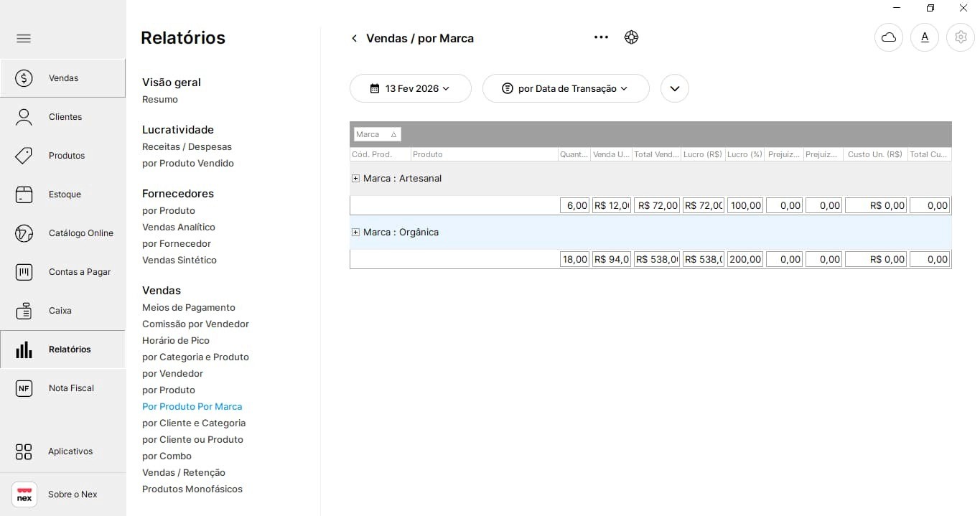Click the Artesanal Lucro % value 100,00
Image resolution: width=980 pixels, height=516 pixels.
745,205
